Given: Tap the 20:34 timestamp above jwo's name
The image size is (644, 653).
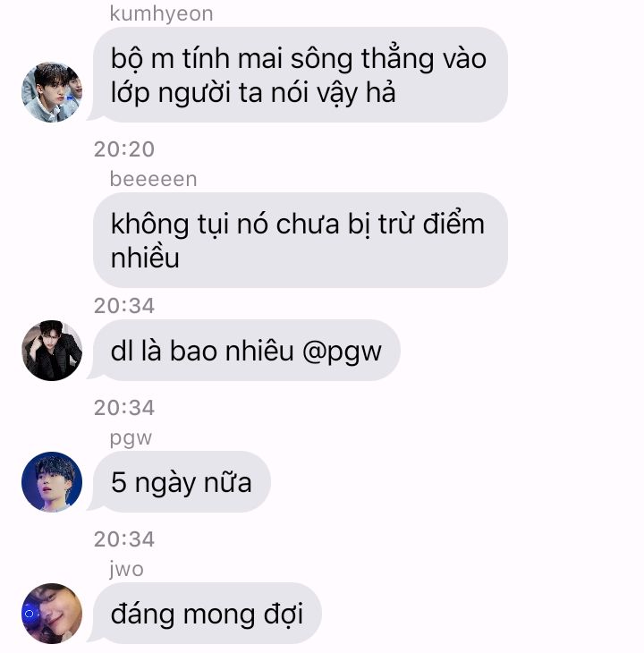Looking at the screenshot, I should [x=124, y=539].
